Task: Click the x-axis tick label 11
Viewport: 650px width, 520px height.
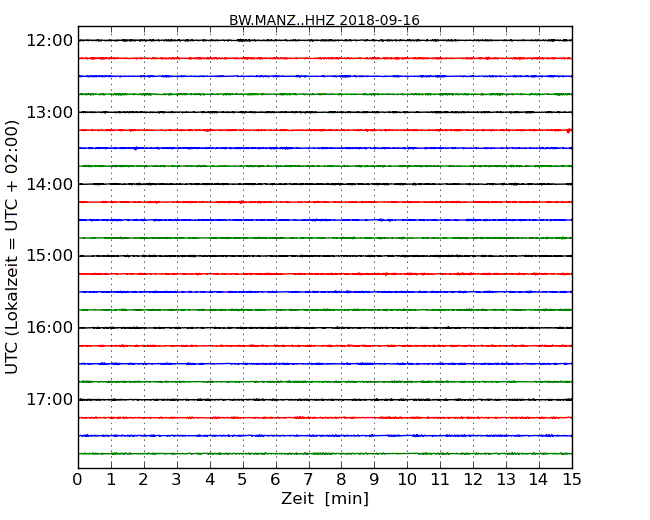Action: pos(440,480)
